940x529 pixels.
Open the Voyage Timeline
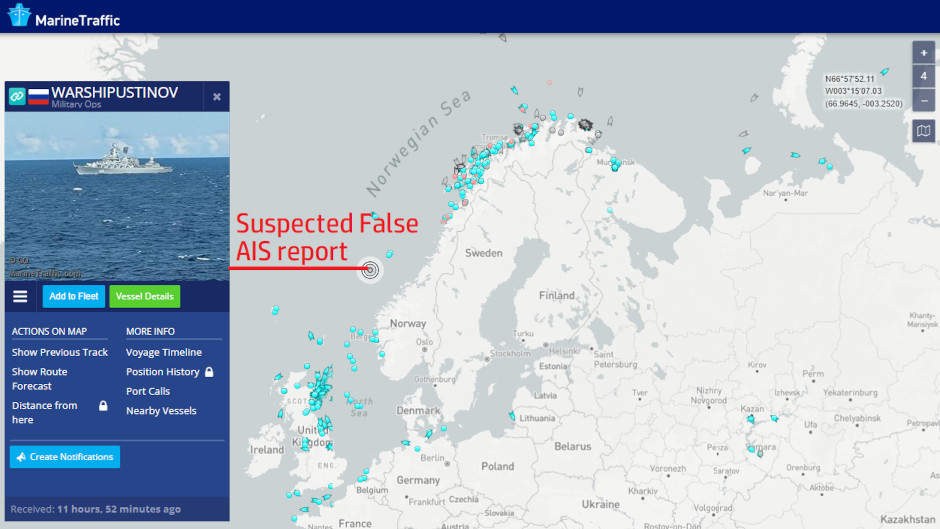click(x=164, y=352)
